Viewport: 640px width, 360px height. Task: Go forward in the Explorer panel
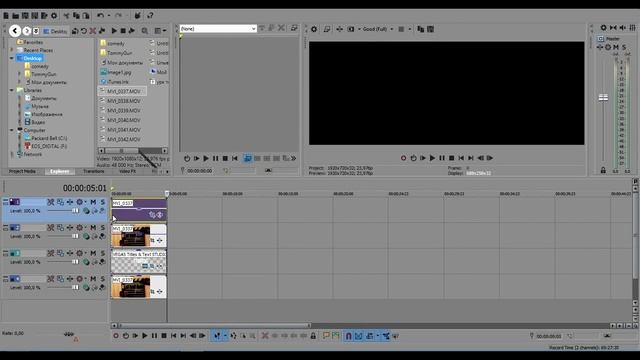(x=27, y=31)
